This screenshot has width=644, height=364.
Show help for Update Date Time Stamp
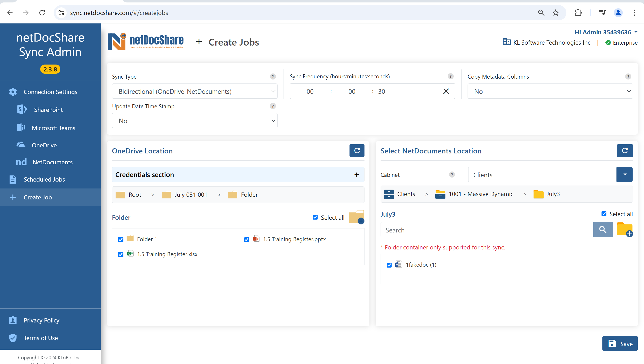pos(273,106)
